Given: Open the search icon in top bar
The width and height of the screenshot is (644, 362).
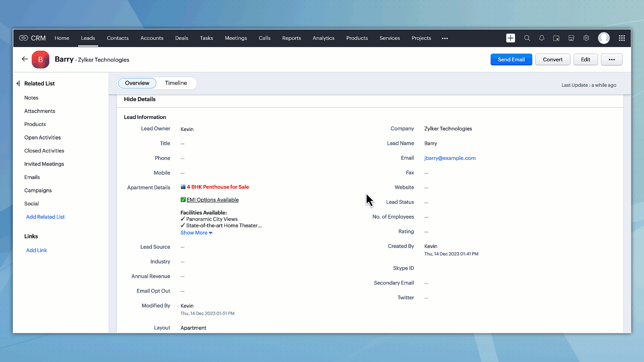Looking at the screenshot, I should (x=527, y=38).
